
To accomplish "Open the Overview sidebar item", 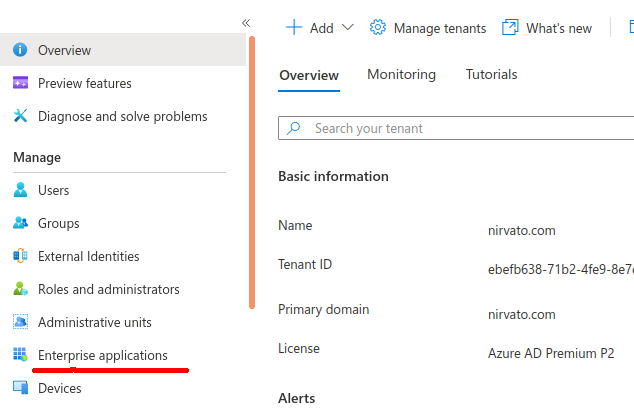I will [123, 50].
